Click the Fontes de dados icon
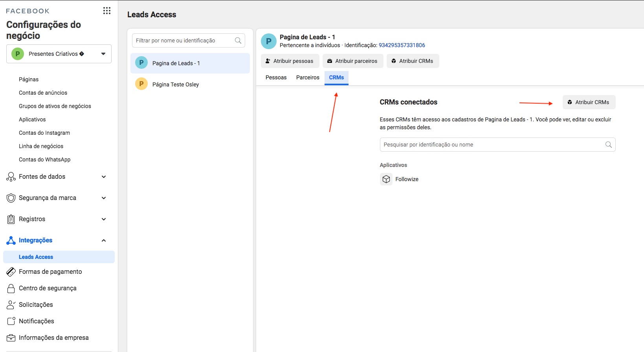 (x=11, y=177)
